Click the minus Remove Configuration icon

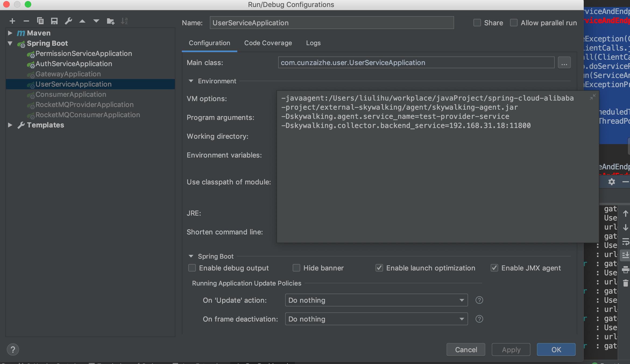point(26,21)
